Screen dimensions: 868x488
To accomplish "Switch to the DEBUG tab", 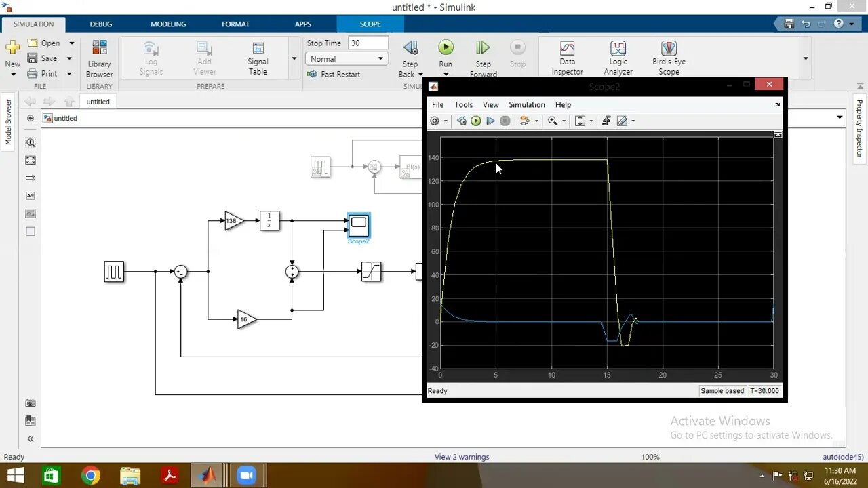I will (x=101, y=24).
